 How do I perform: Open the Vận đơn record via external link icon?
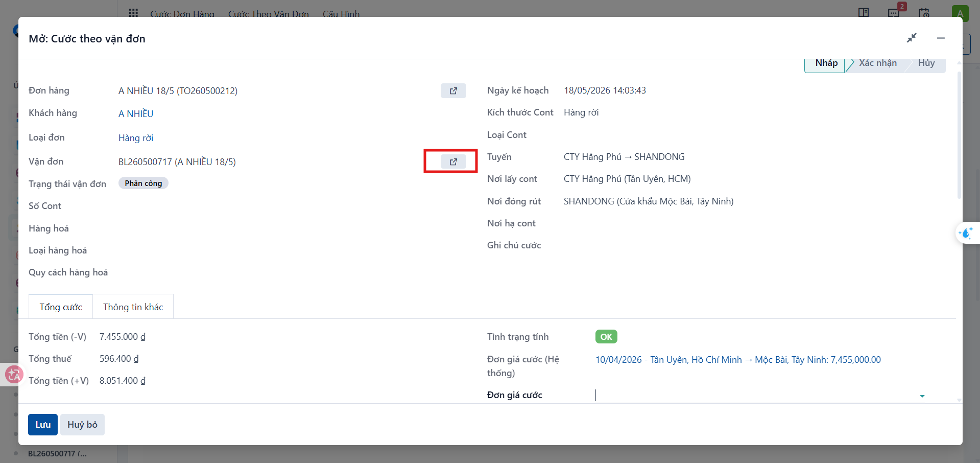453,162
